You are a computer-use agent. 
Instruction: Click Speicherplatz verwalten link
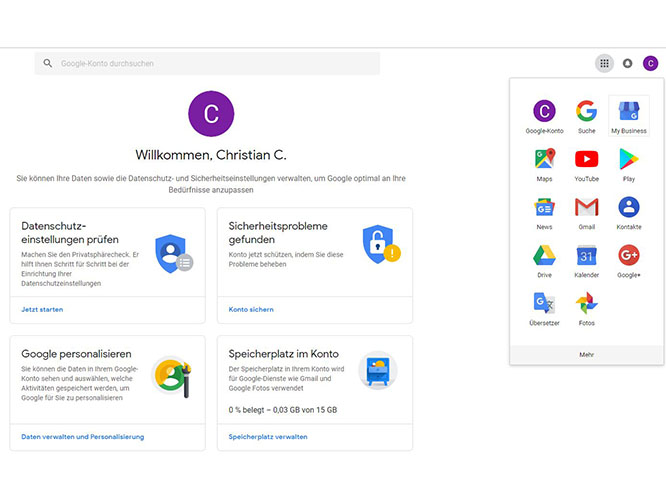click(x=268, y=437)
